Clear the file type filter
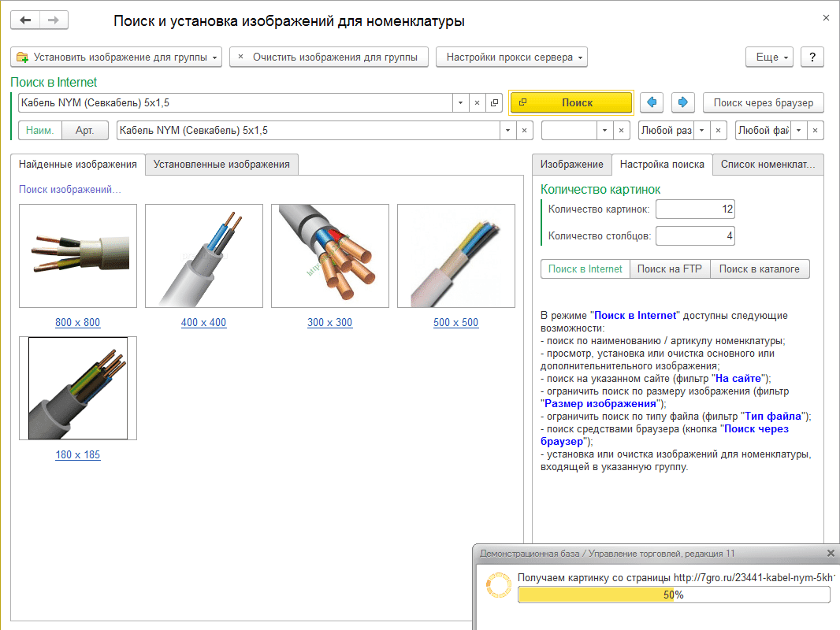Viewport: 840px width, 630px height. 815,130
